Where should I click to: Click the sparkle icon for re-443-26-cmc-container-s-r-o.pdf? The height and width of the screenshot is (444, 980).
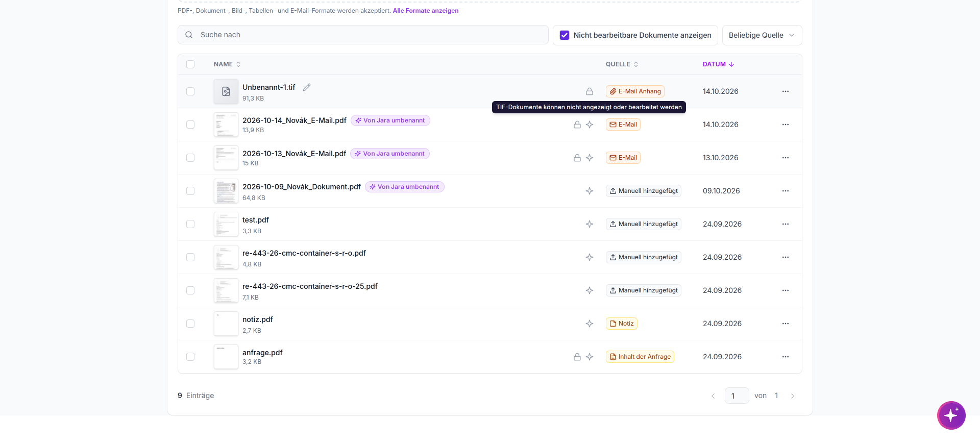(590, 257)
